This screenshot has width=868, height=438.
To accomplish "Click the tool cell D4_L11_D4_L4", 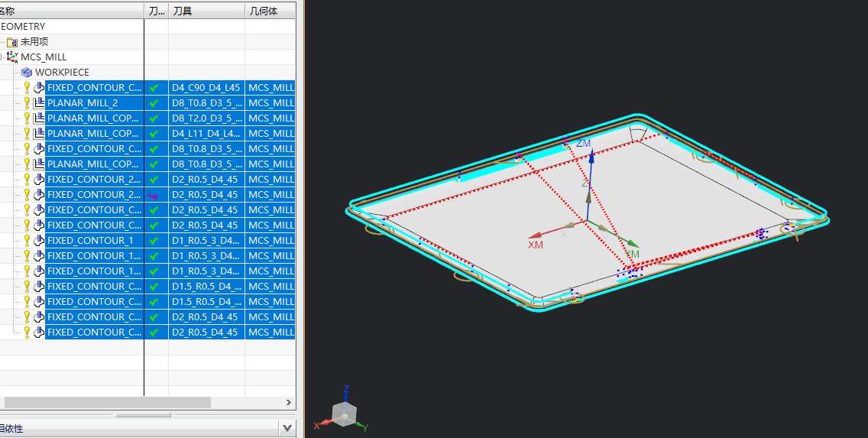I will (x=206, y=134).
